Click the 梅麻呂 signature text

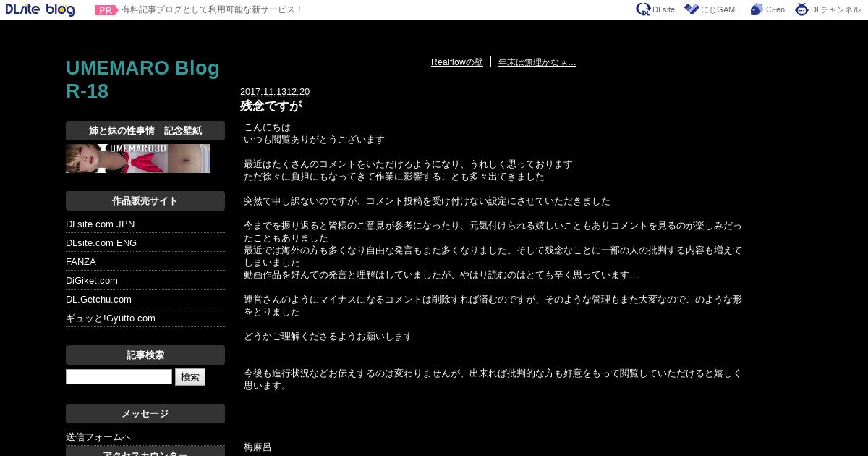click(x=258, y=447)
